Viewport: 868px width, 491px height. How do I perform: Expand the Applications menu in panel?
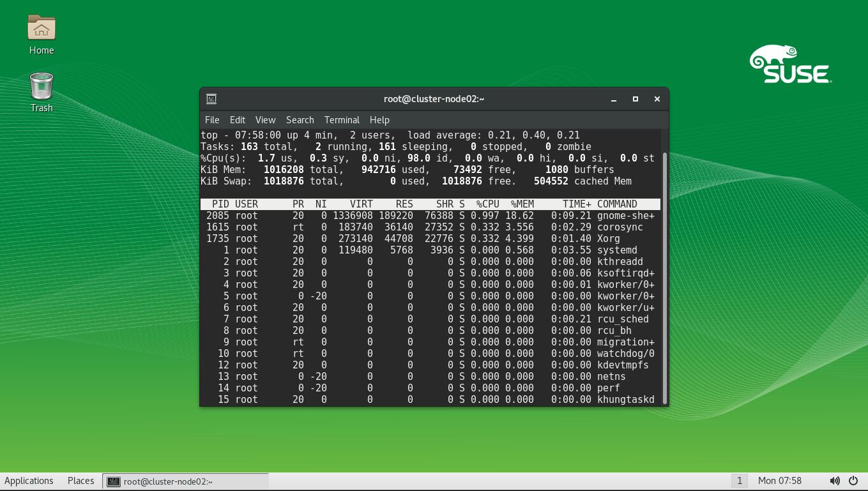(x=29, y=481)
